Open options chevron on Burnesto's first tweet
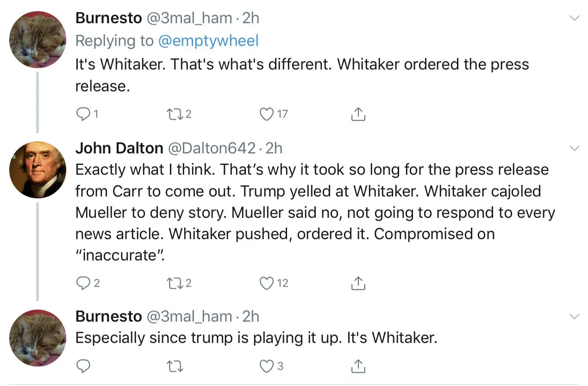 click(x=574, y=19)
